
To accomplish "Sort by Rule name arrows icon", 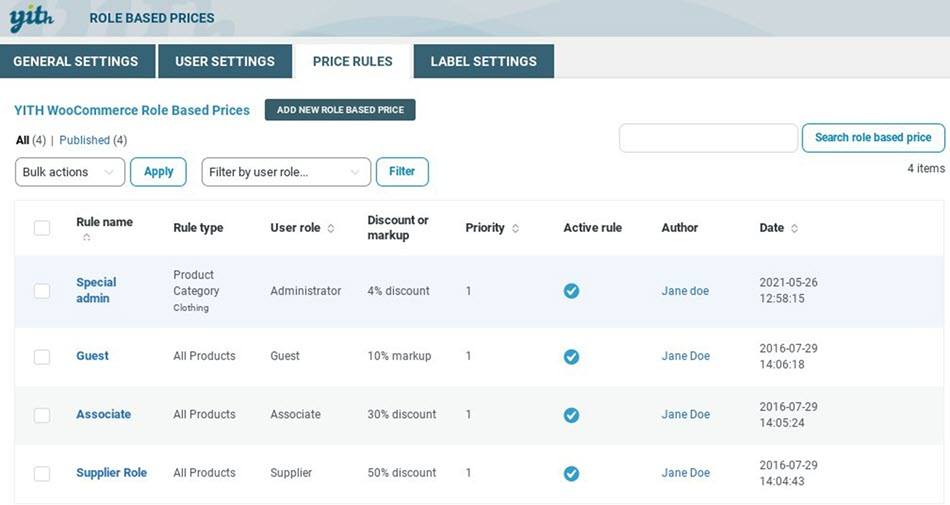I will tap(87, 237).
